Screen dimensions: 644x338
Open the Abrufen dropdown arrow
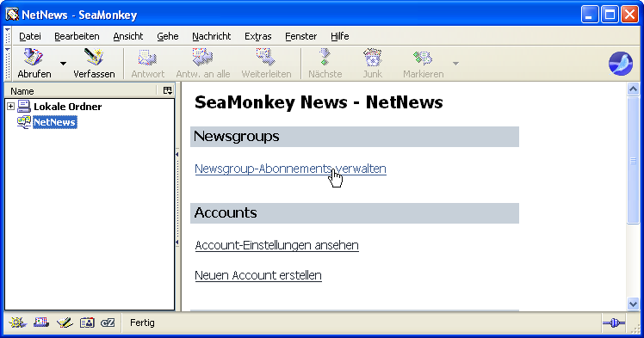tap(63, 63)
